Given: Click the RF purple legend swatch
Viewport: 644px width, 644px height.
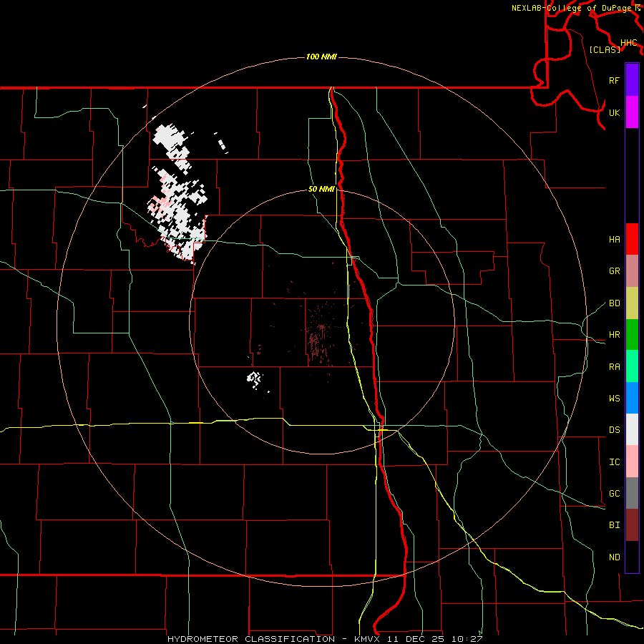Looking at the screenshot, I should click(632, 80).
